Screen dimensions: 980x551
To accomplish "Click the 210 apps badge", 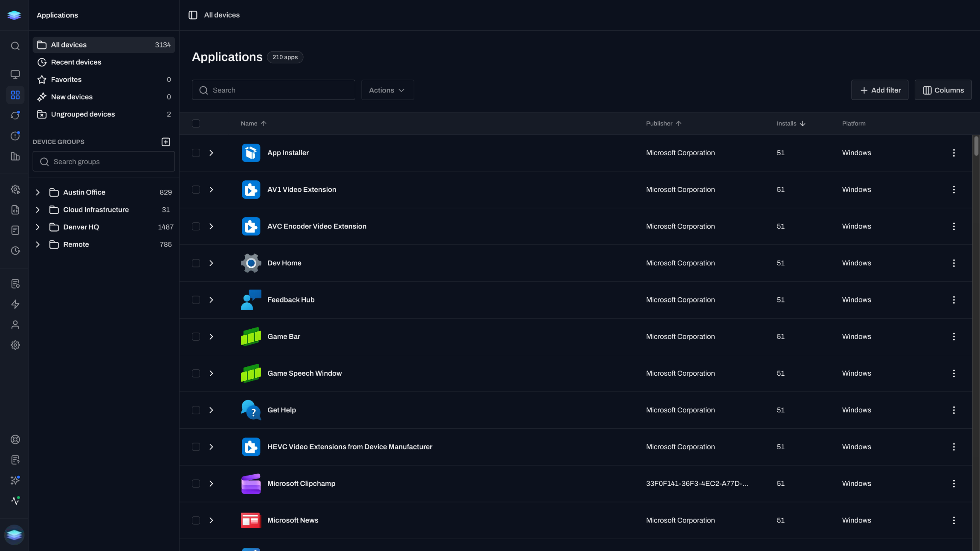I will 285,57.
